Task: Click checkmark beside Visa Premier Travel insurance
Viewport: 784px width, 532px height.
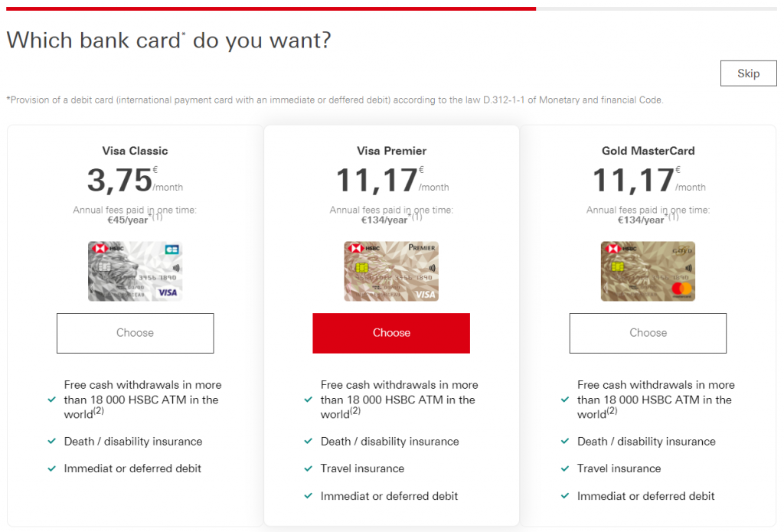Action: [308, 468]
